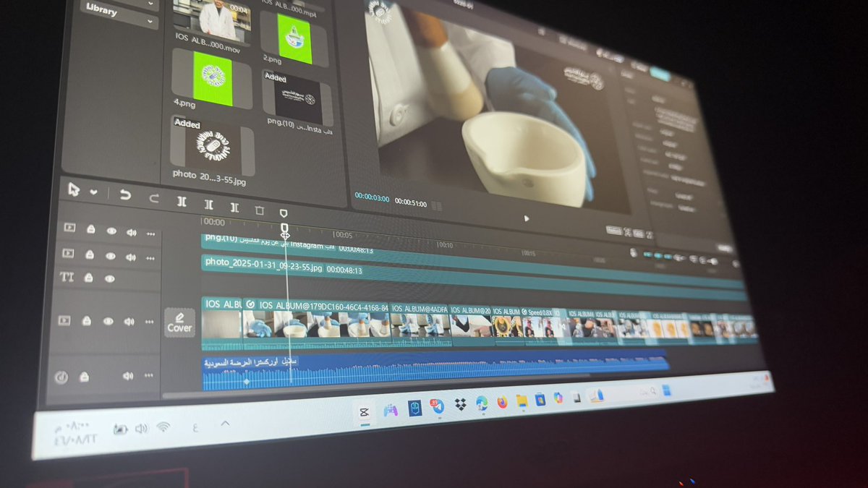This screenshot has width=868, height=488.
Task: Open more options for top overlay track
Action: click(x=150, y=234)
